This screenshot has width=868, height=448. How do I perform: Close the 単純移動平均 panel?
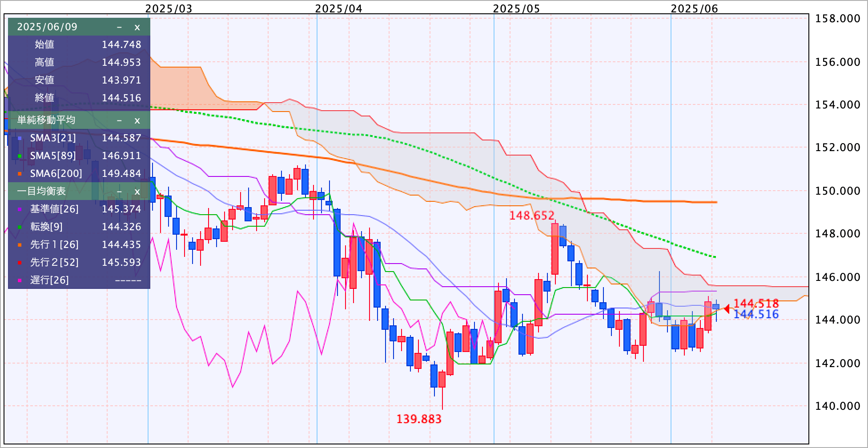pos(137,120)
